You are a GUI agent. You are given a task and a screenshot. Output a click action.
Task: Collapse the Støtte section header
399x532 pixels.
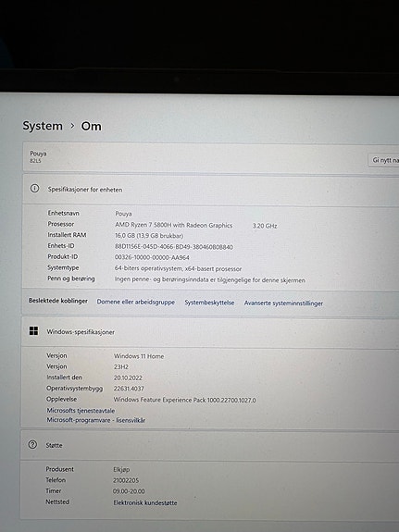click(x=209, y=445)
